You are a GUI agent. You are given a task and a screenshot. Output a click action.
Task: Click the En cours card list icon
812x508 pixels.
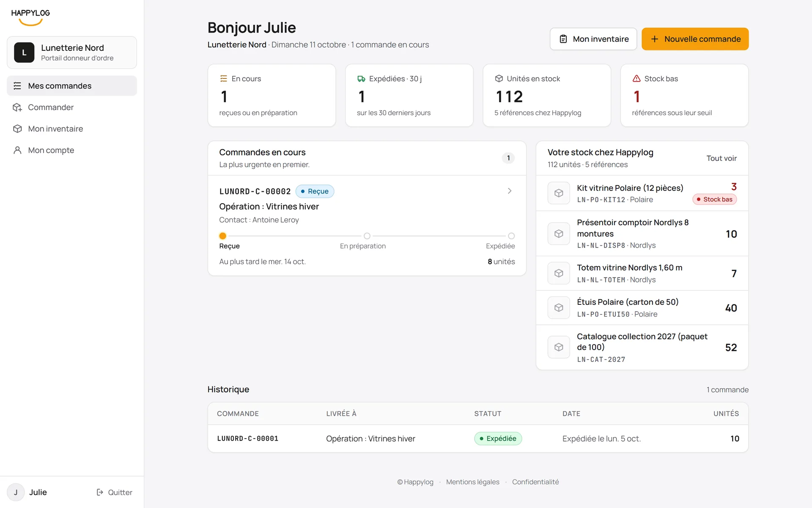coord(224,78)
